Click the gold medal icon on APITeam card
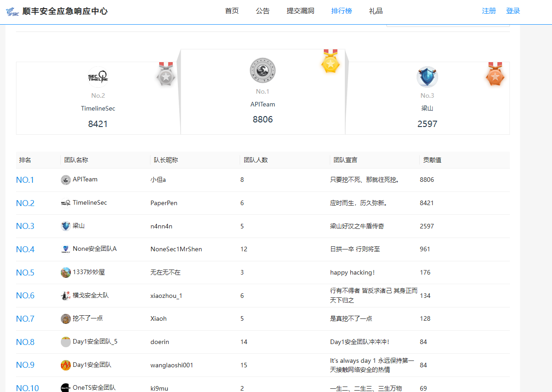This screenshot has width=552, height=392. point(331,61)
